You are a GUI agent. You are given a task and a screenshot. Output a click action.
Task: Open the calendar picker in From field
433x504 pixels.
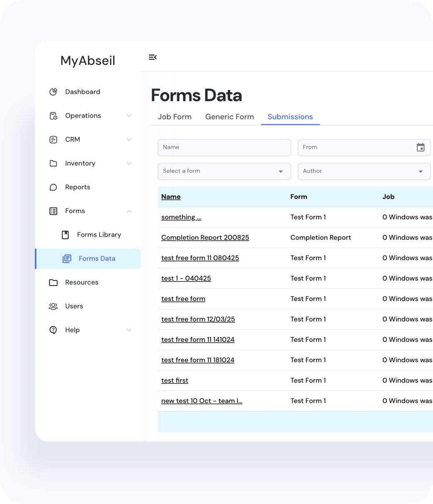[421, 147]
